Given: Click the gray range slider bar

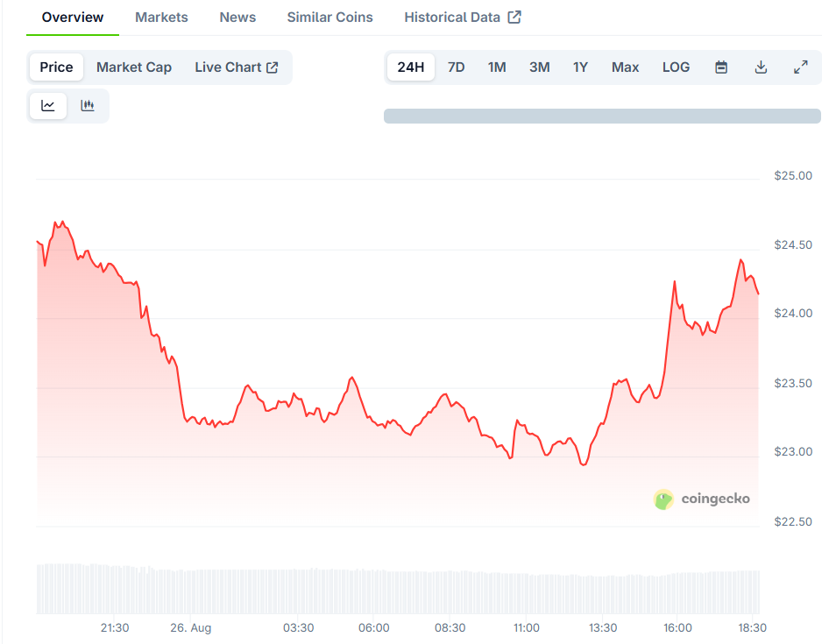Looking at the screenshot, I should pyautogui.click(x=602, y=116).
